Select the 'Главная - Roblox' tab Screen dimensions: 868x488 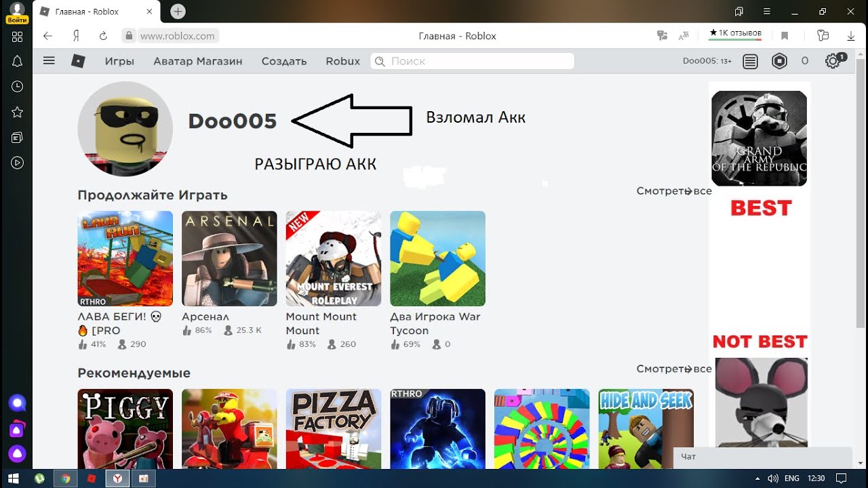tap(98, 12)
